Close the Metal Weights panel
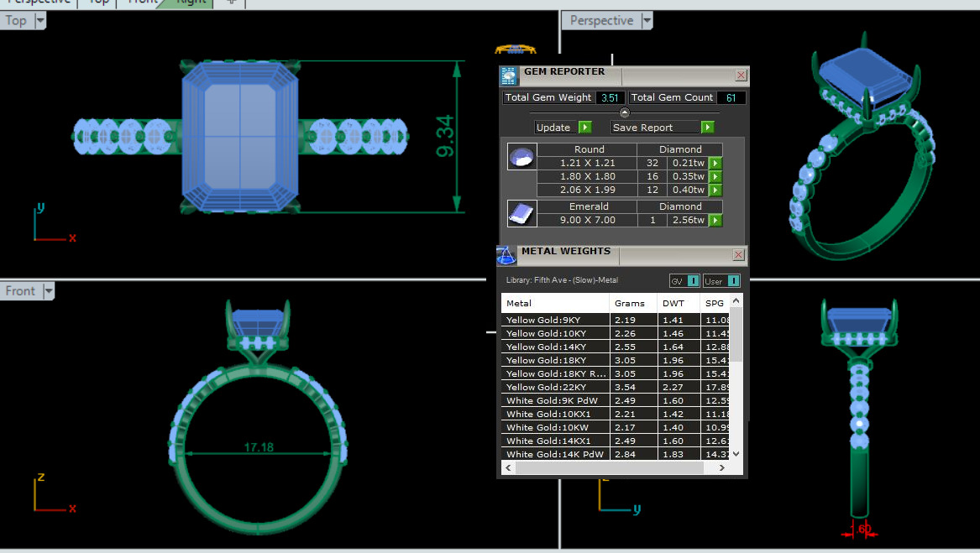Viewport: 980px width, 553px height. 738,255
